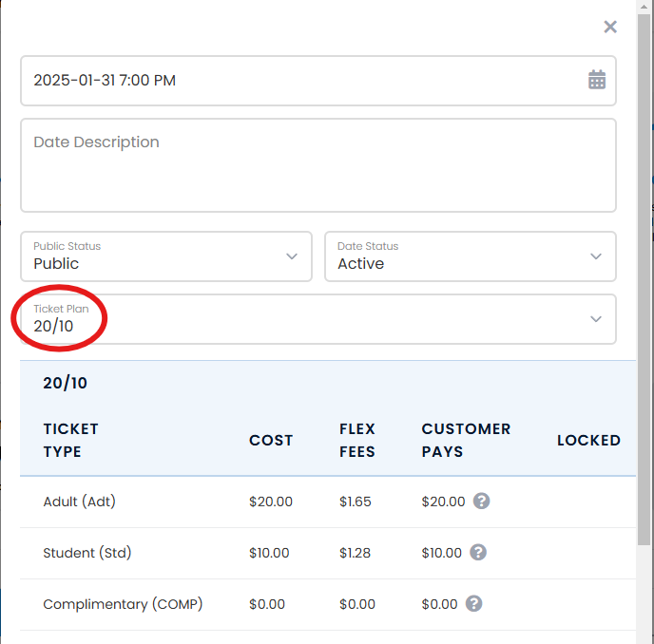Expand the Ticket Plan dropdown

(x=318, y=319)
